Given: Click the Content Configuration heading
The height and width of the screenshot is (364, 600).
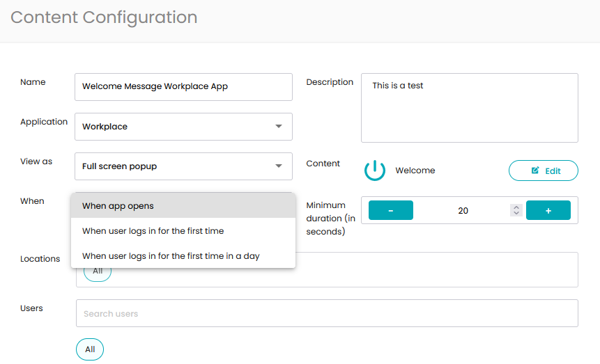Looking at the screenshot, I should point(104,17).
